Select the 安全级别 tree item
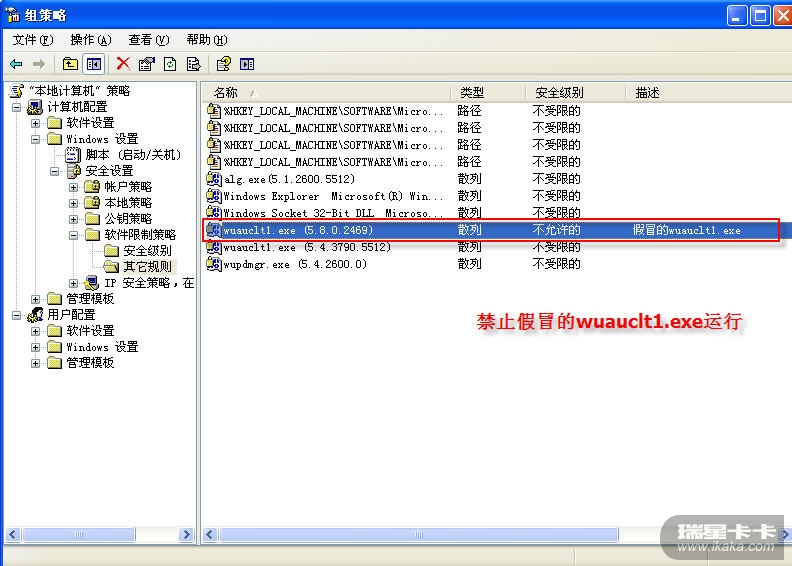 point(147,250)
